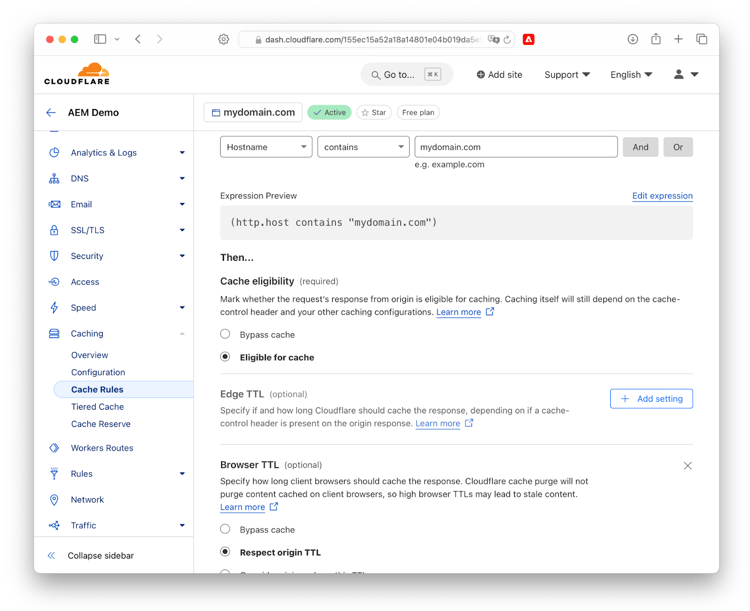This screenshot has width=750, height=611.
Task: Click the Network location pin icon
Action: click(54, 500)
